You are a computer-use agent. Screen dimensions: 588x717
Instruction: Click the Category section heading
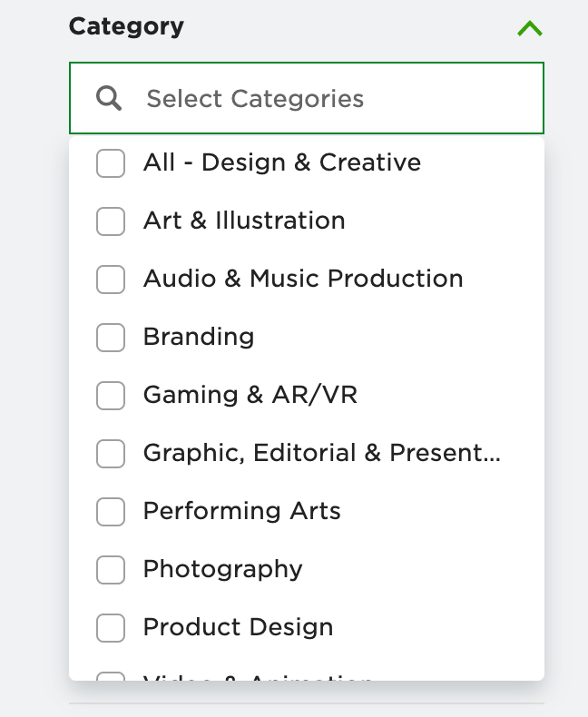click(126, 26)
